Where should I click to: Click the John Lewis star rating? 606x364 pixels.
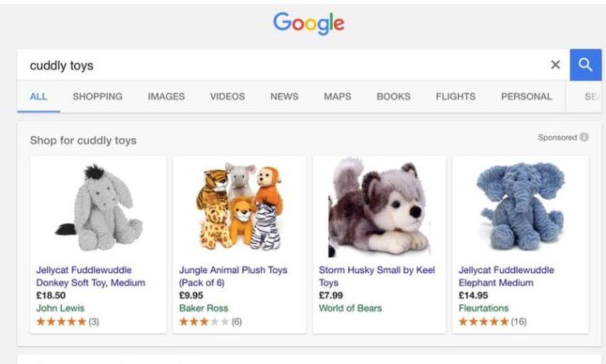pos(61,322)
